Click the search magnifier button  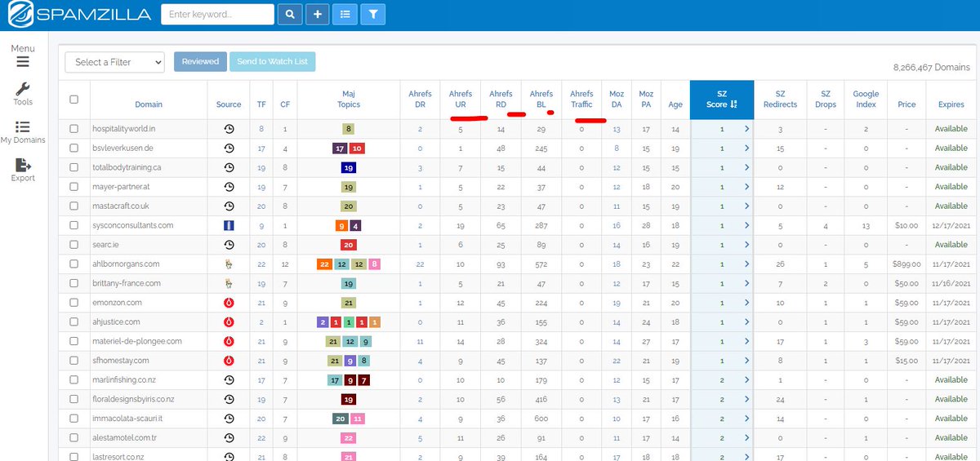pos(290,14)
